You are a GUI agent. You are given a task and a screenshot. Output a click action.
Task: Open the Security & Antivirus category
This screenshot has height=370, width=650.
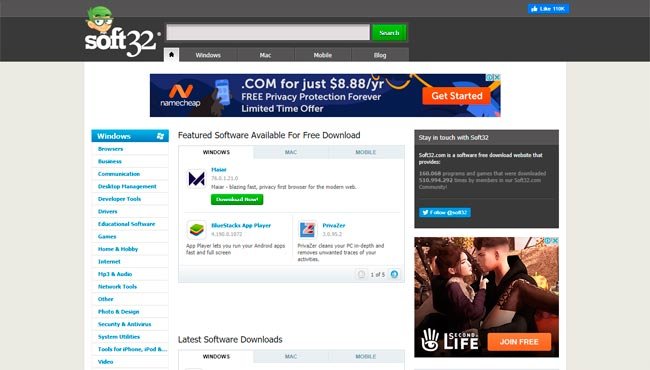(x=125, y=324)
